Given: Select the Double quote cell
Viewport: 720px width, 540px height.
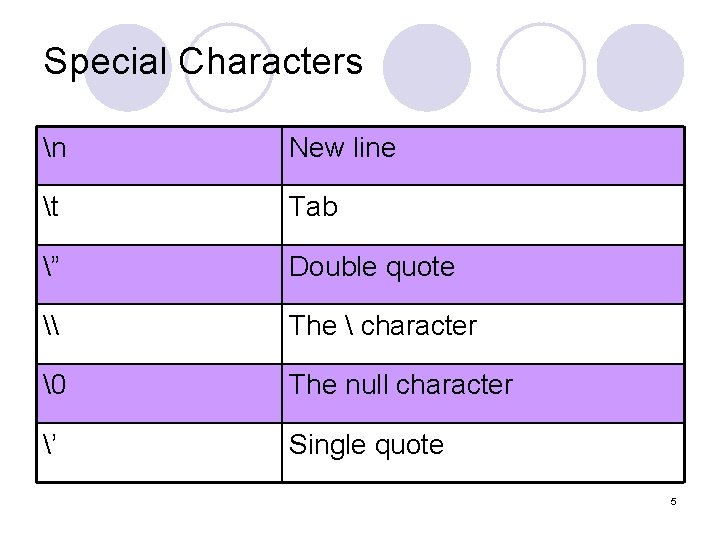Looking at the screenshot, I should tap(483, 275).
